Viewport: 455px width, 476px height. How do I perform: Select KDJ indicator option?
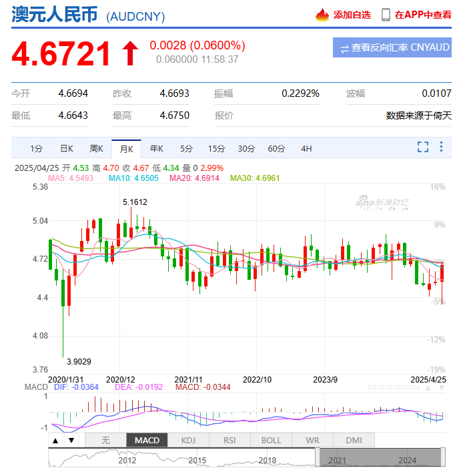coord(188,441)
